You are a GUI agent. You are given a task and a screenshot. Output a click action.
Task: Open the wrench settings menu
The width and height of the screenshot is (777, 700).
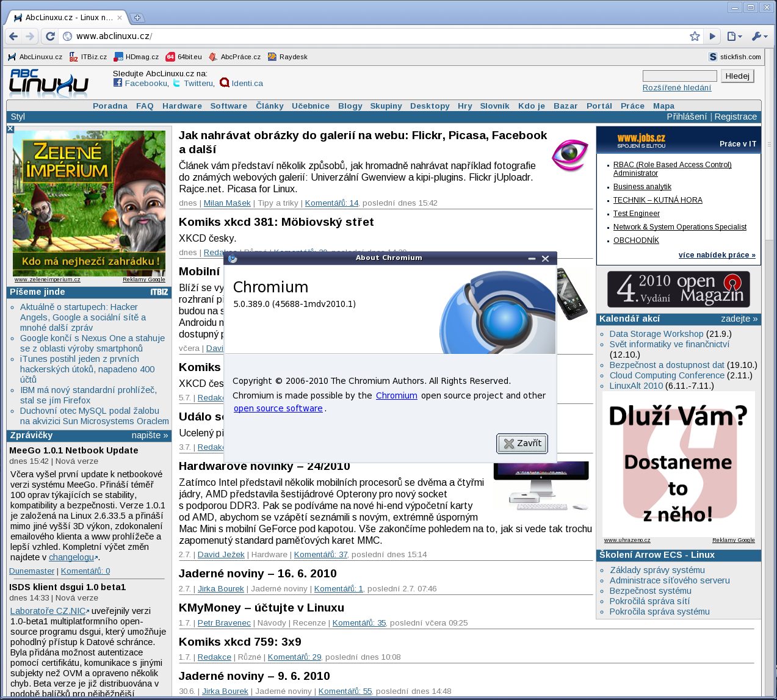[759, 36]
